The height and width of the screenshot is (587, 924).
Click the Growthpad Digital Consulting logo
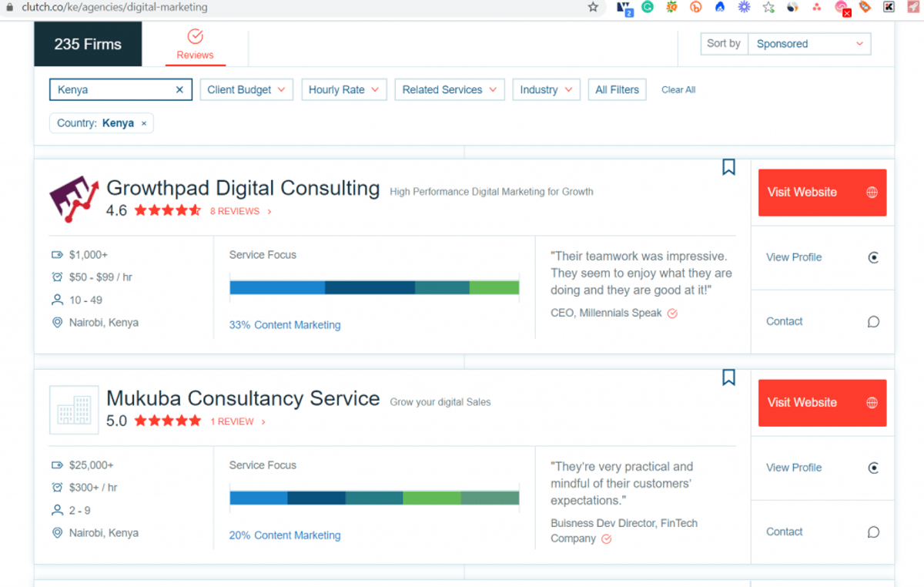tap(75, 199)
